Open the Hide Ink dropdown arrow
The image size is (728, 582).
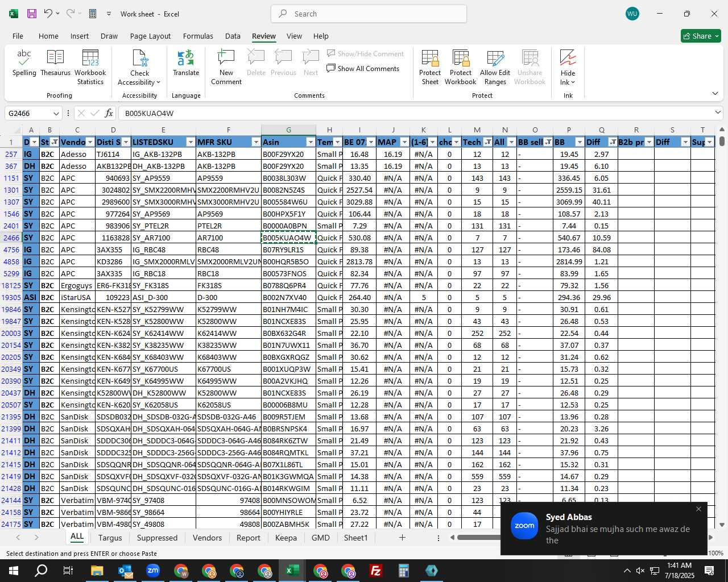[573, 82]
